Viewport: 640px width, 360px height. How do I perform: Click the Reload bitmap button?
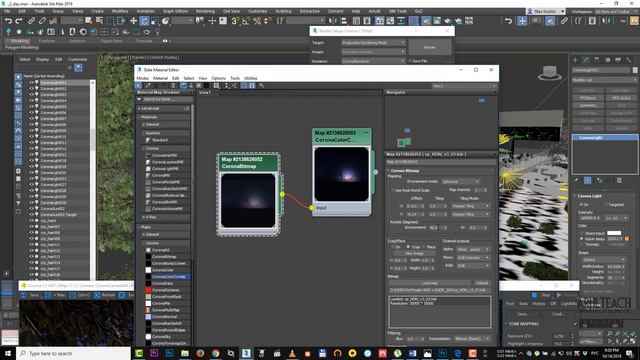click(x=482, y=283)
